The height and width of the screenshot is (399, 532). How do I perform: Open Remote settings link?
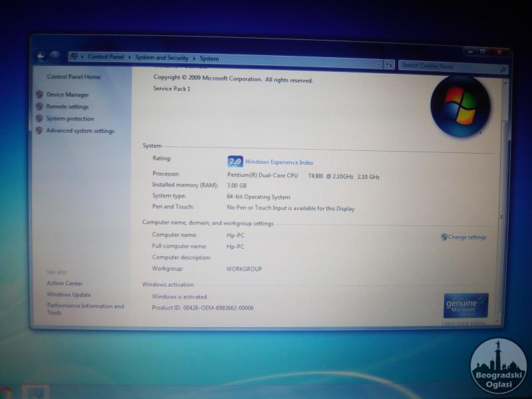67,106
